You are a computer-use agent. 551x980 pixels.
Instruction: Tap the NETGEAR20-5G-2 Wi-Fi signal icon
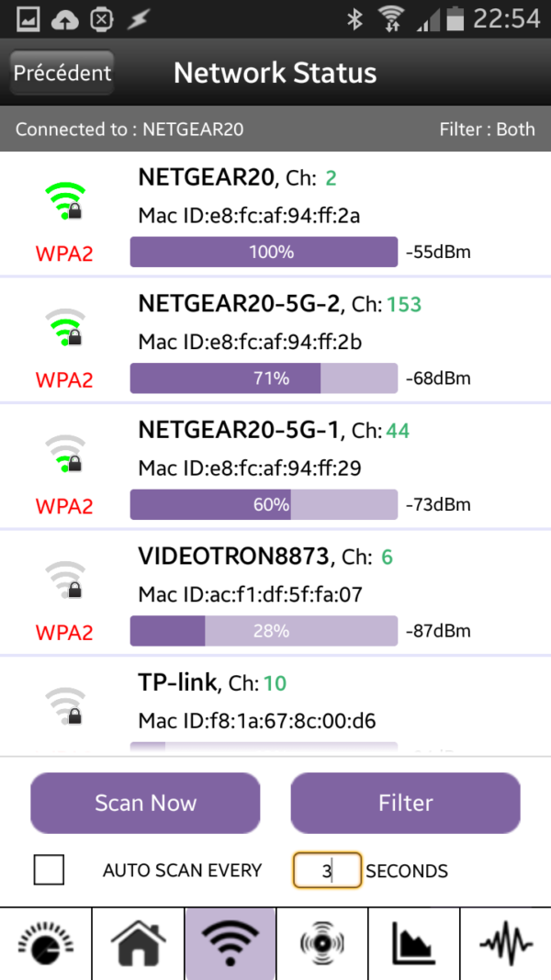pos(65,328)
